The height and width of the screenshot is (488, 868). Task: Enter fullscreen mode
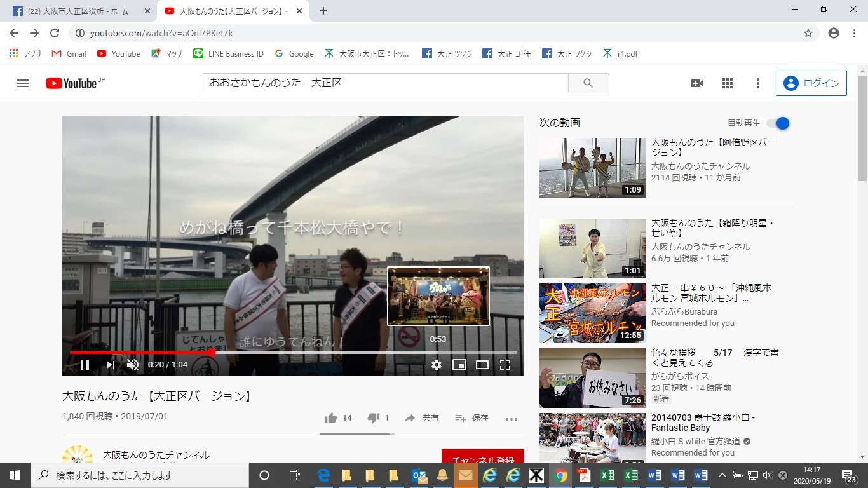coord(505,364)
